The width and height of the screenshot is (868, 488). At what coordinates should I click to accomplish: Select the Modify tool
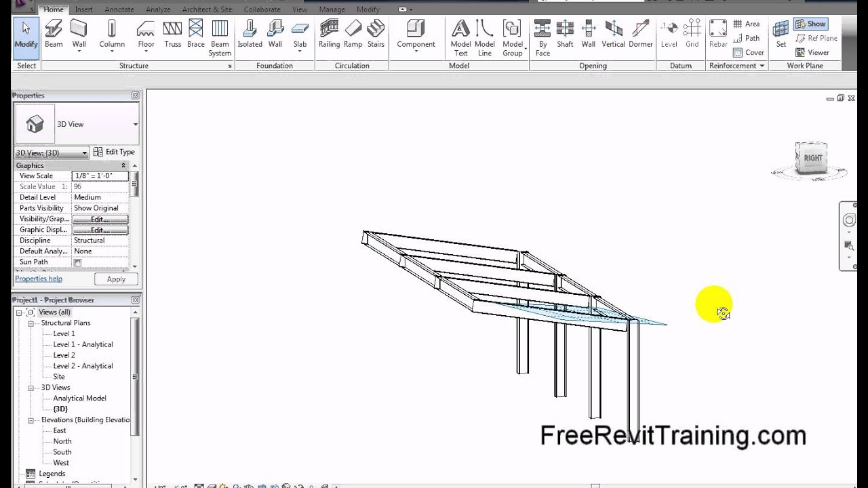26,37
